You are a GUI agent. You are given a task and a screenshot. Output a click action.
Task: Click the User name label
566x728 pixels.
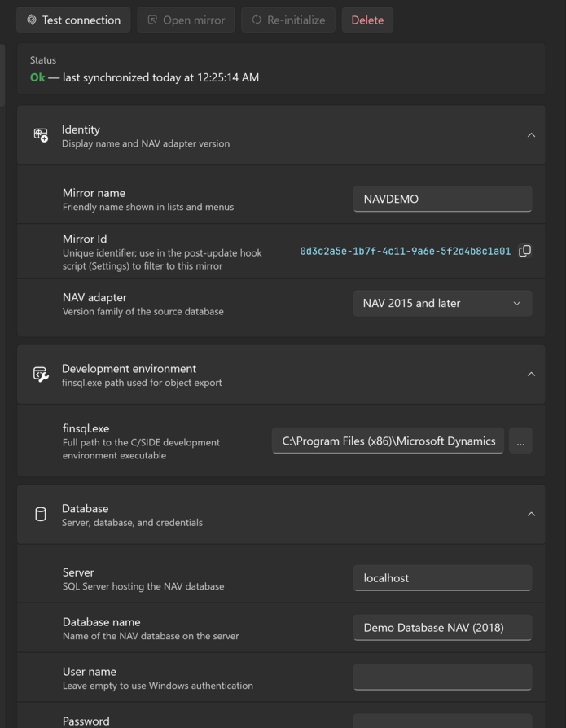coord(90,671)
